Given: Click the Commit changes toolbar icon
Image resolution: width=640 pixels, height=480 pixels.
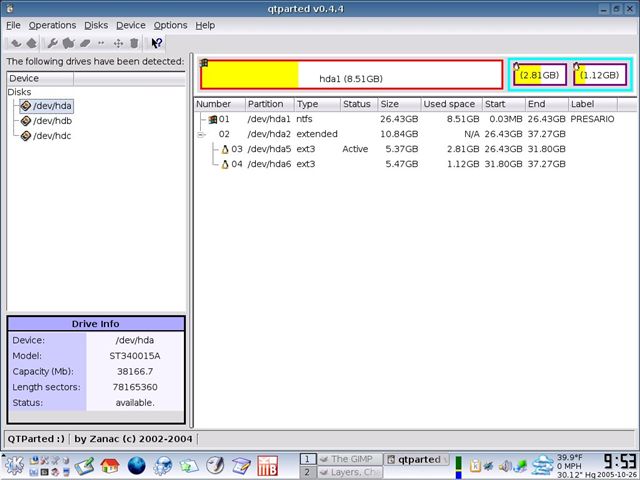Looking at the screenshot, I should pos(32,43).
